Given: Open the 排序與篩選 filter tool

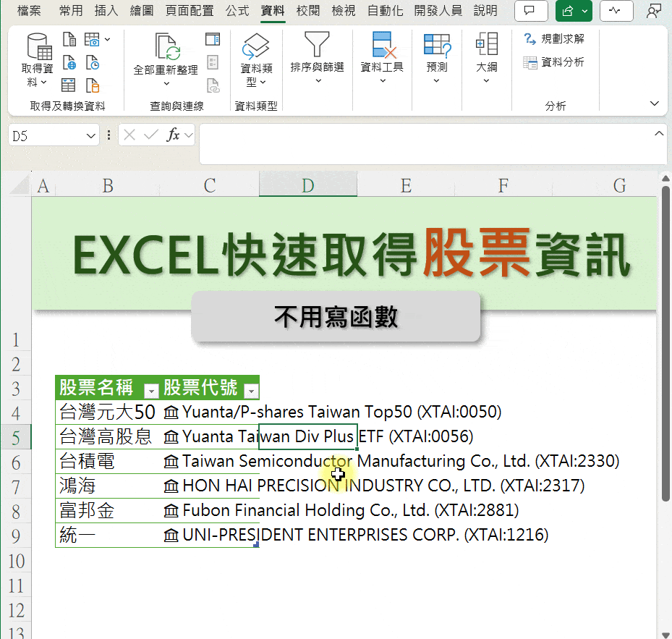Looking at the screenshot, I should click(317, 62).
